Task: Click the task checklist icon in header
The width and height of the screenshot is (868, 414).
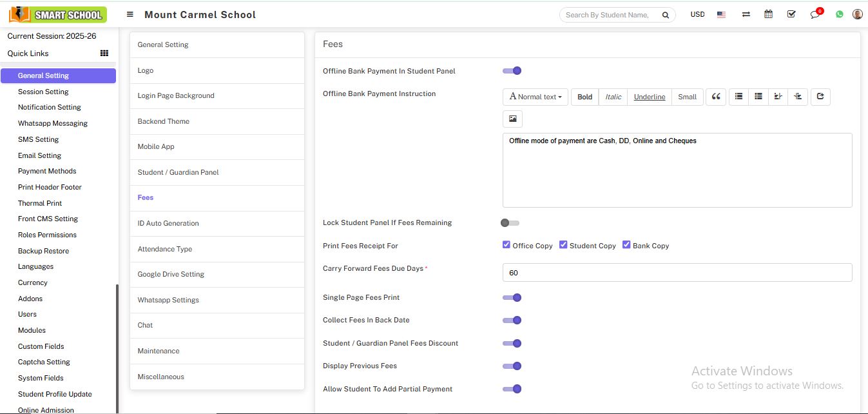Action: (791, 14)
